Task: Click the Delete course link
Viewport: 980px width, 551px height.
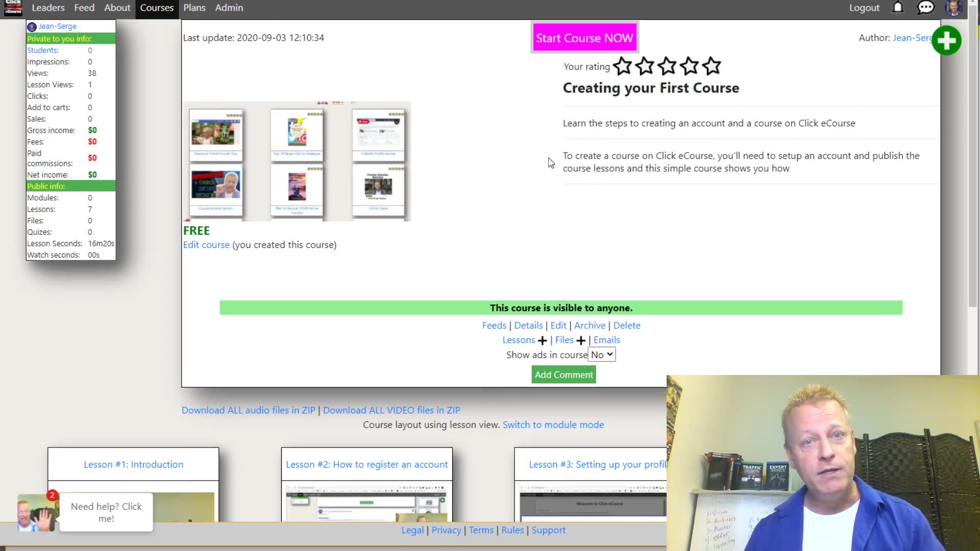Action: point(627,325)
